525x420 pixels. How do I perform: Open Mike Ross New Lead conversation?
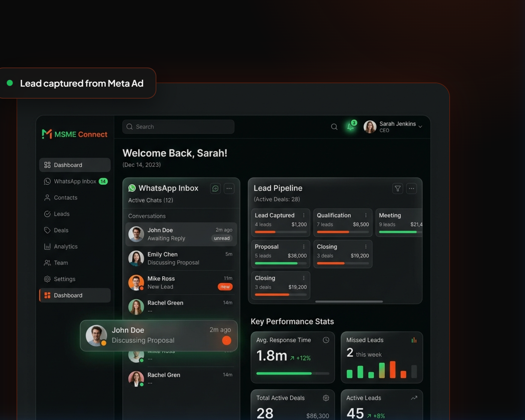coord(181,283)
